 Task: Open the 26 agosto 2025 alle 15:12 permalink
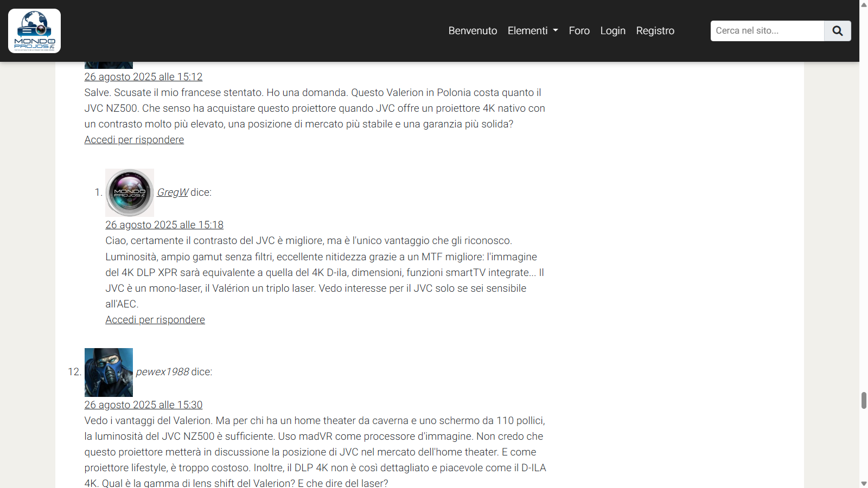[x=143, y=77]
